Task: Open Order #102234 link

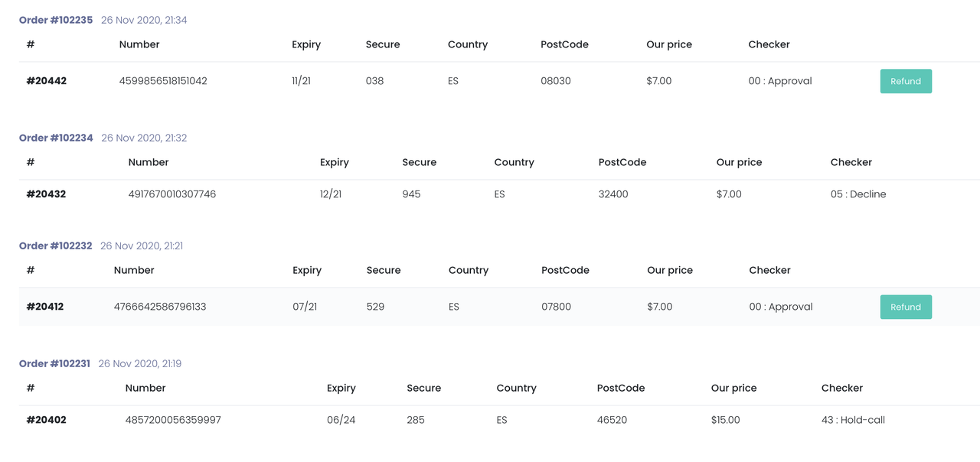Action: tap(56, 138)
